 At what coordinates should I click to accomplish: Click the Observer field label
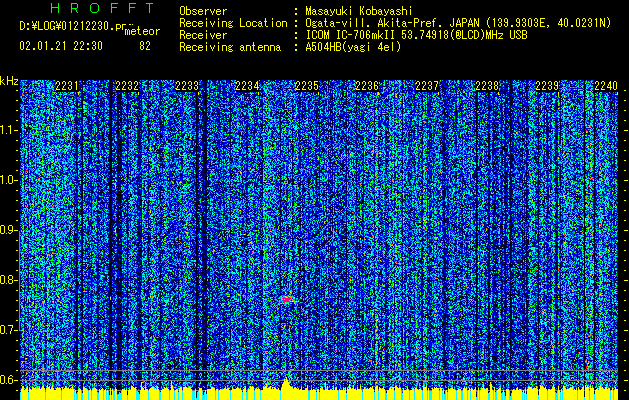pyautogui.click(x=203, y=11)
